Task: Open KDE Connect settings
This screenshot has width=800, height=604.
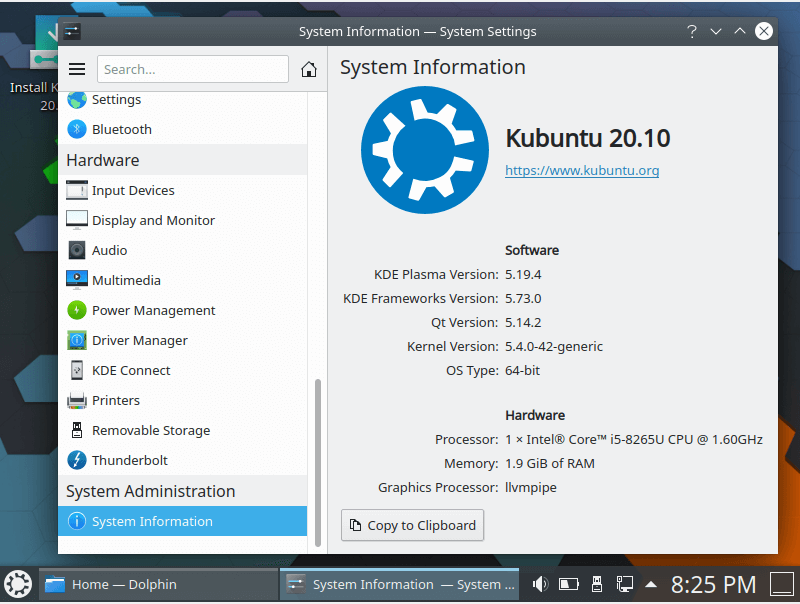Action: point(131,370)
